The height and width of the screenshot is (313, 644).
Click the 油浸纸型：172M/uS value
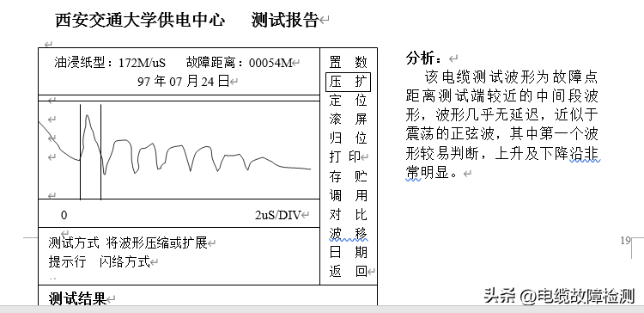pyautogui.click(x=110, y=63)
